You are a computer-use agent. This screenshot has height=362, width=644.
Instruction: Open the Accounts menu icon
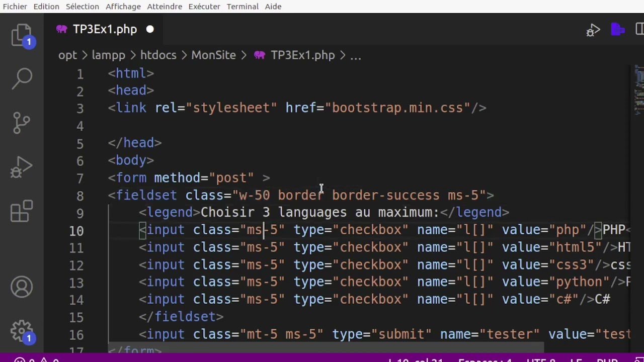[x=22, y=287]
